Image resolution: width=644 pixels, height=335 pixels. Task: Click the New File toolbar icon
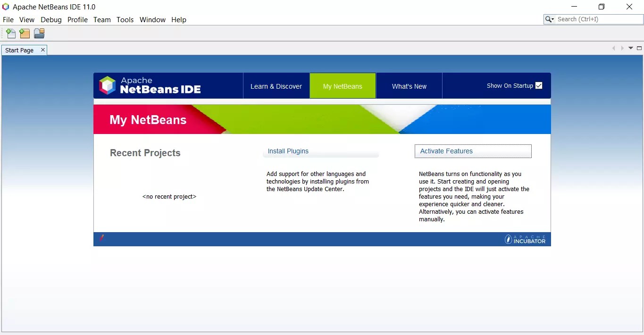[11, 33]
